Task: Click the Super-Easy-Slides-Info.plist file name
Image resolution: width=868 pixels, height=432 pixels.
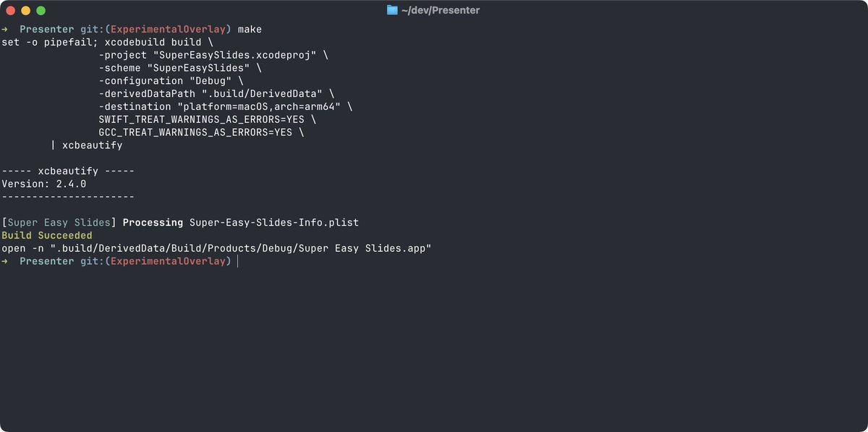Action: [x=273, y=222]
